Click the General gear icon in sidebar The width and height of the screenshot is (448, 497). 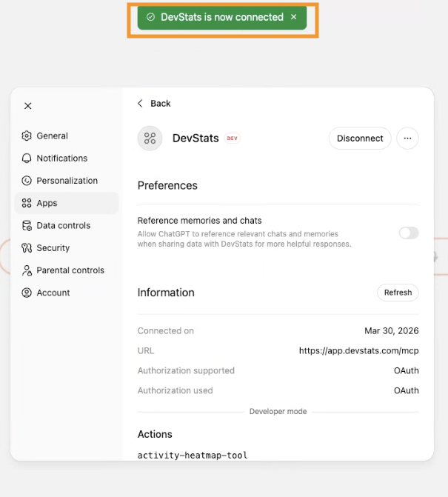coord(27,136)
